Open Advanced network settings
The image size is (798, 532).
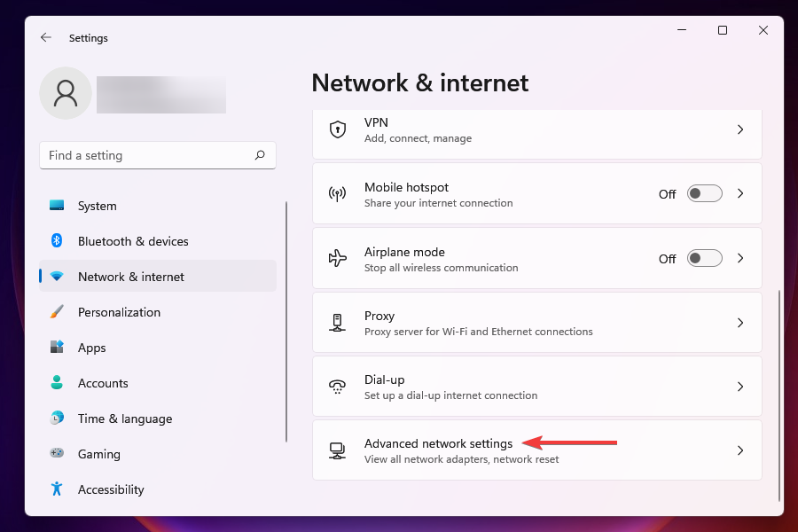pyautogui.click(x=438, y=444)
